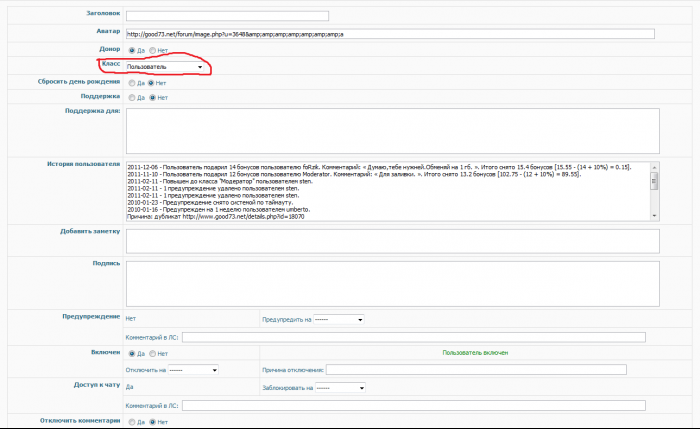Select Да for Отключить комментарии

pos(131,422)
